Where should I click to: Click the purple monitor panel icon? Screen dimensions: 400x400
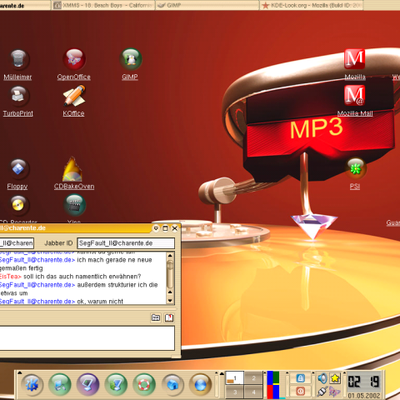[x=88, y=385]
